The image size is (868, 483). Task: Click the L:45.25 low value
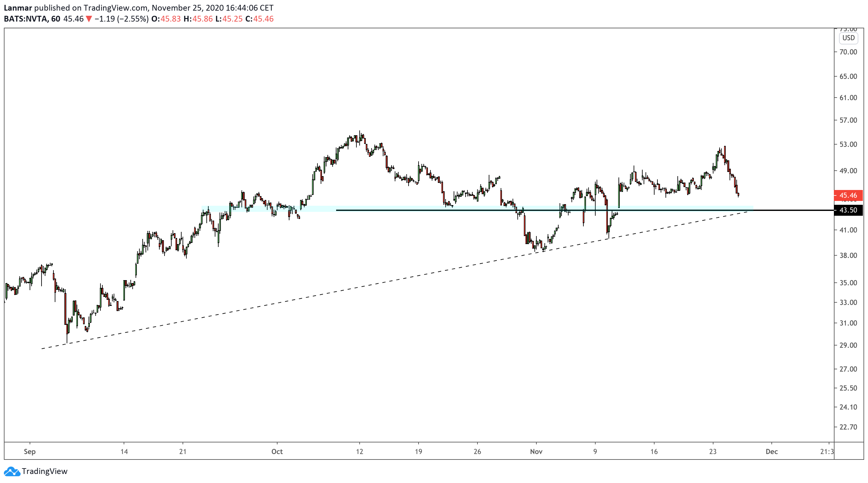229,19
